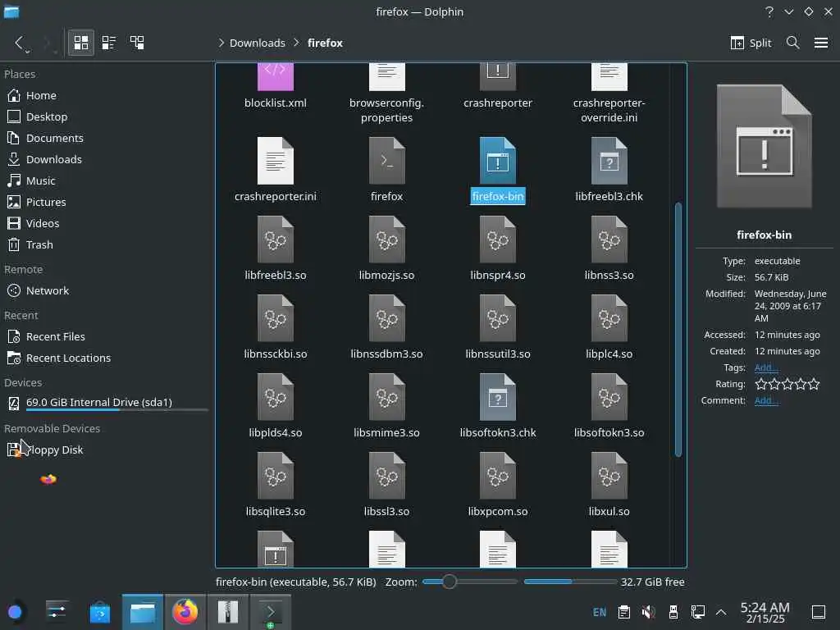Image resolution: width=840 pixels, height=630 pixels.
Task: Click the file view vertical scrollbar
Action: tap(678, 330)
